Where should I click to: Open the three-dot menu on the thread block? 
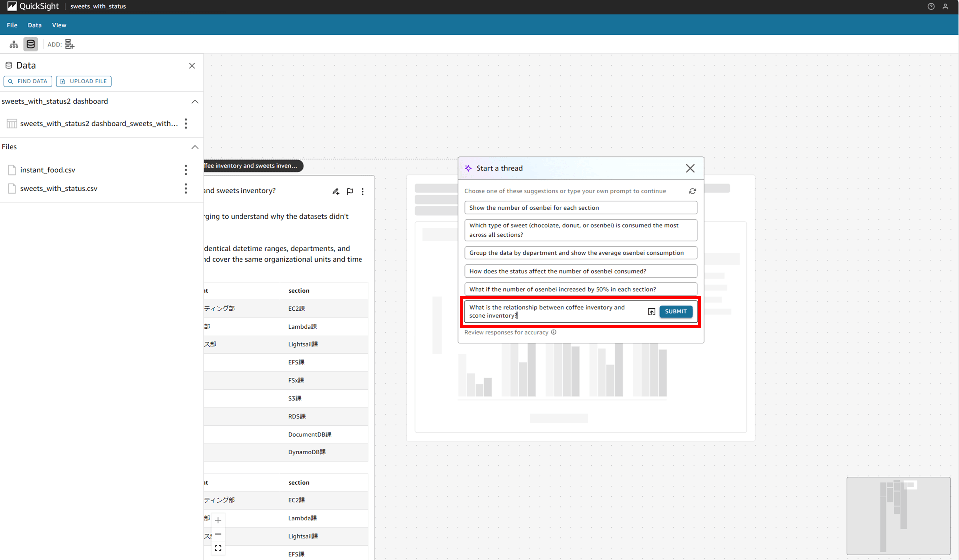(363, 191)
